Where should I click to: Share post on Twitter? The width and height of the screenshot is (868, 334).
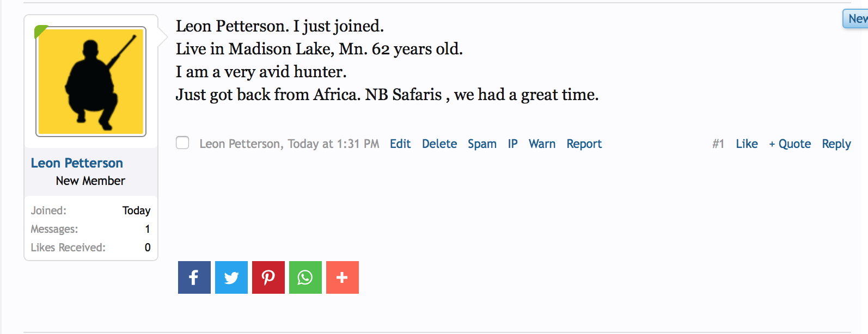pyautogui.click(x=231, y=277)
